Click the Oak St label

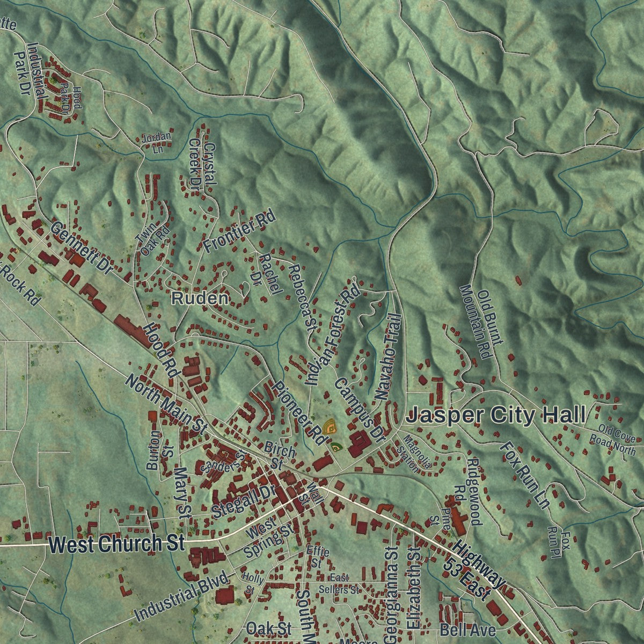pos(268,628)
